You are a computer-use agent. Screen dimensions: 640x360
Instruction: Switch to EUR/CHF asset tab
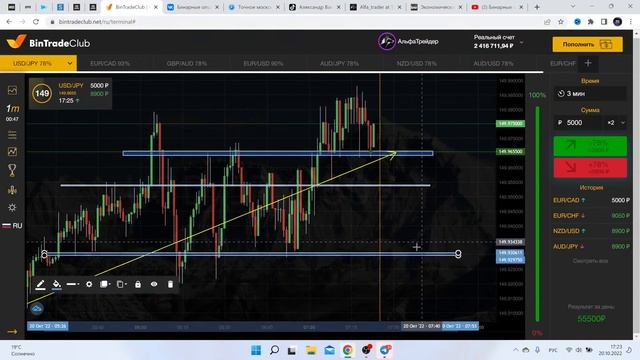coord(562,63)
